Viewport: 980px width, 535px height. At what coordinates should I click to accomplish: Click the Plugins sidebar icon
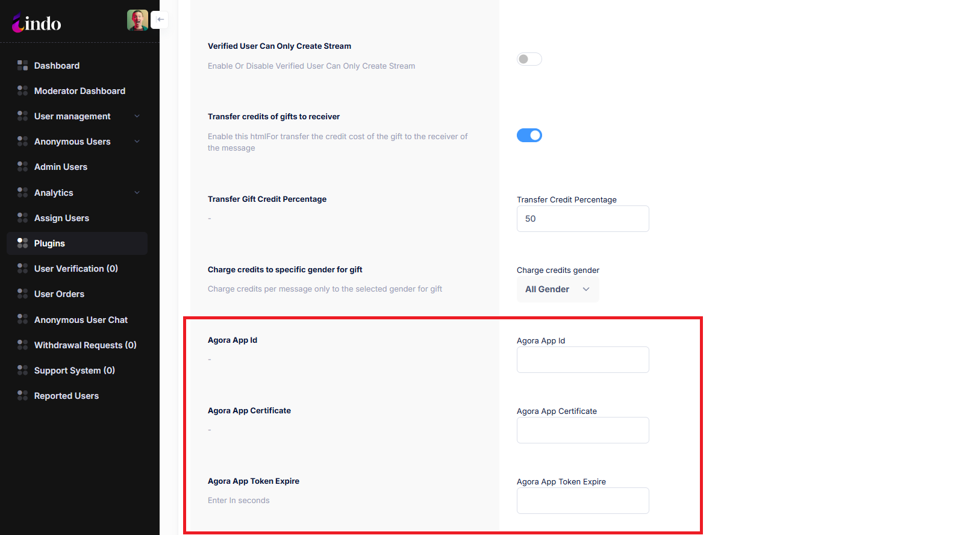22,243
